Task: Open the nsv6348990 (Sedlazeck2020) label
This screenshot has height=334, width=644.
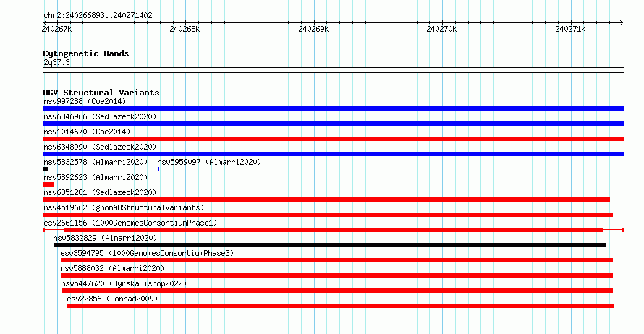Action: (100, 147)
